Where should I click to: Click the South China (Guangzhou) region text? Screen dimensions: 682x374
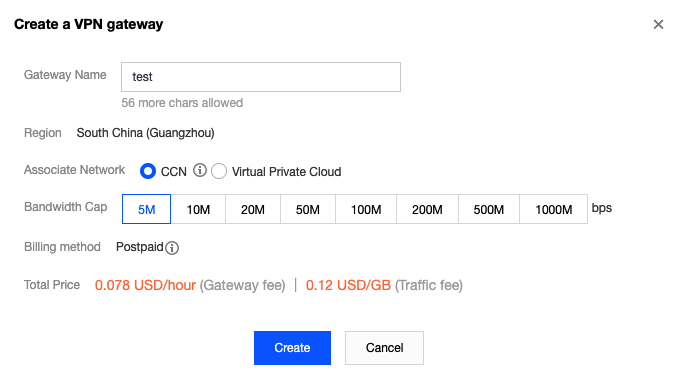point(145,133)
